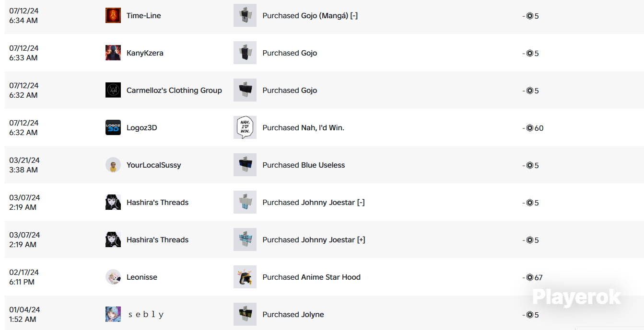Open the Purchased Anime Star Hood link
The height and width of the screenshot is (330, 644).
[x=311, y=277]
